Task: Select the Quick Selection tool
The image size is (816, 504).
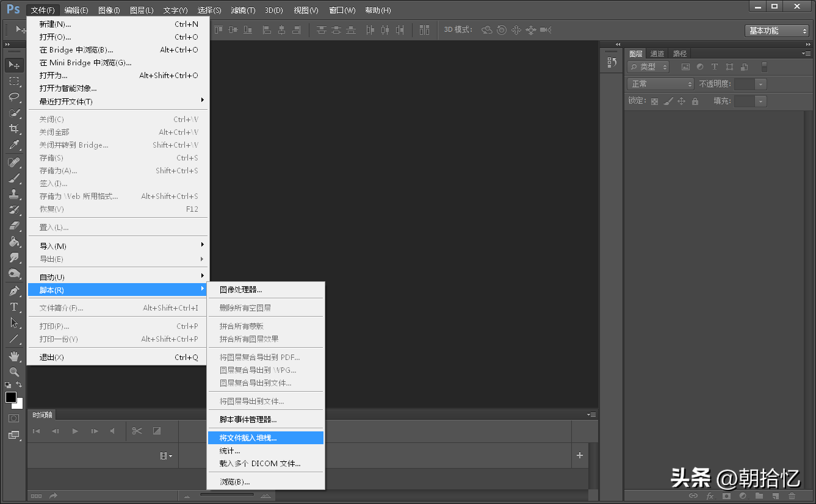Action: [x=14, y=113]
